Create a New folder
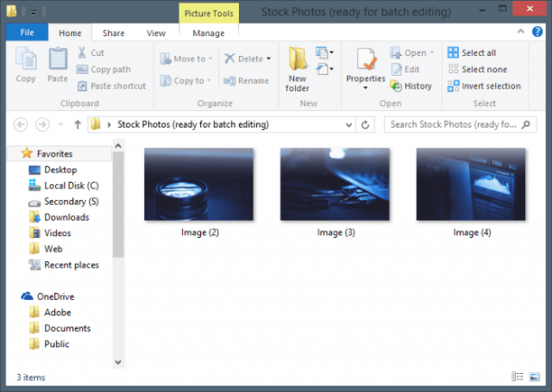This screenshot has height=392, width=552. coord(298,70)
